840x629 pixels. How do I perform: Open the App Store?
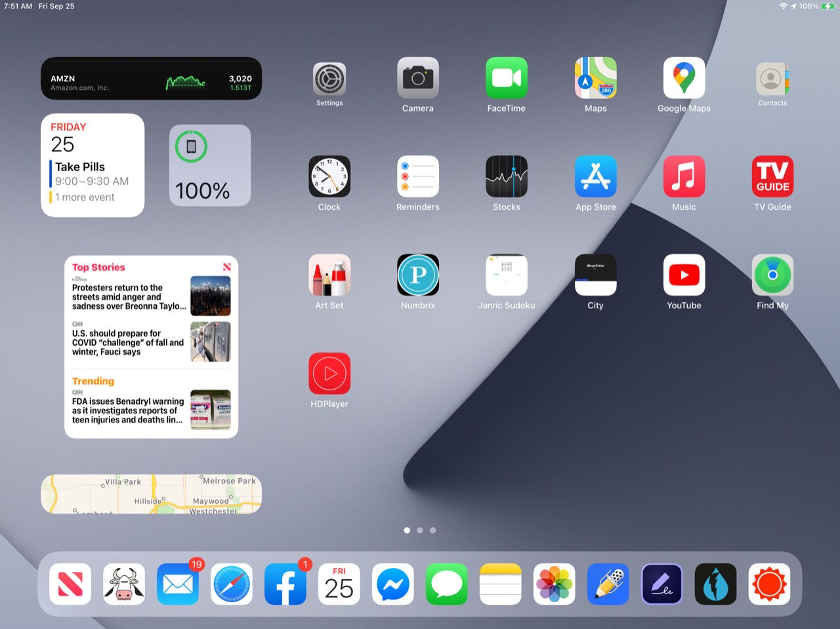click(x=596, y=176)
